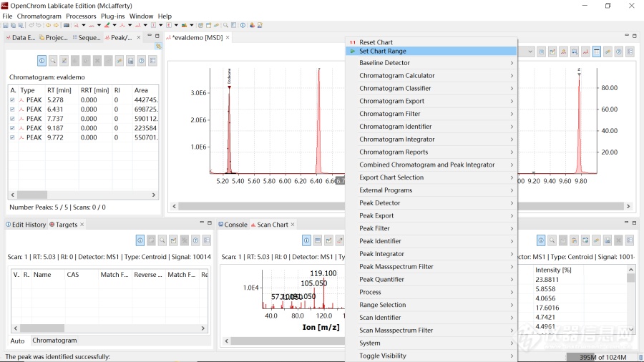Click the help icon in chromatogram toolbar

(x=619, y=52)
